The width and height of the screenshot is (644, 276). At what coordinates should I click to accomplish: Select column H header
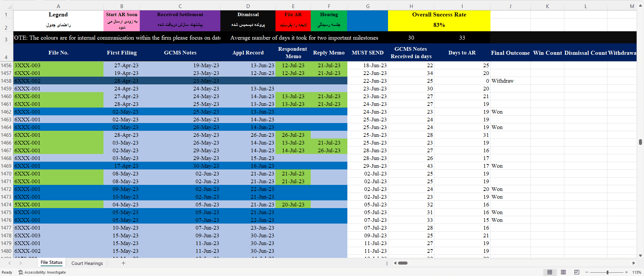coord(411,6)
